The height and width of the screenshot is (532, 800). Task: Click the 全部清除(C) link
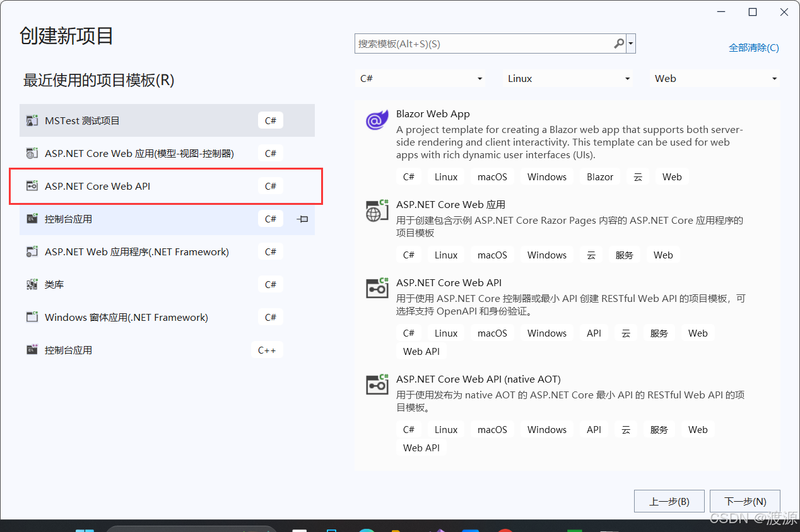pos(753,48)
